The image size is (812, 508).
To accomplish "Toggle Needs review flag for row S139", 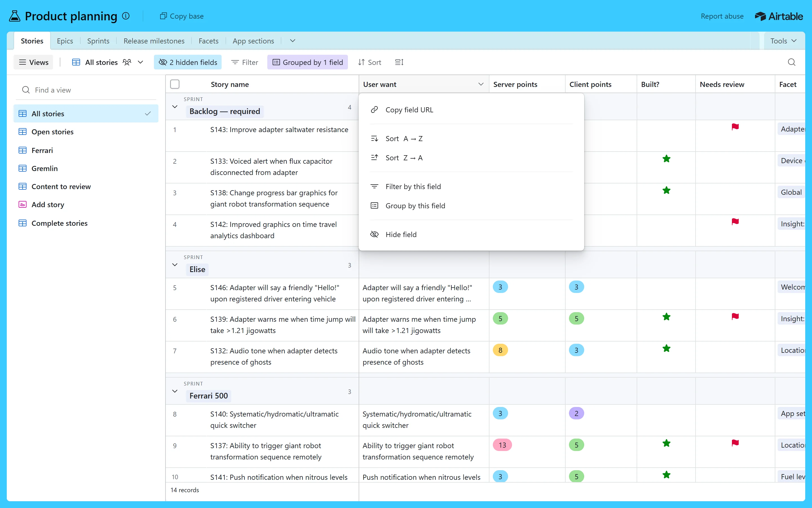I will pyautogui.click(x=735, y=316).
